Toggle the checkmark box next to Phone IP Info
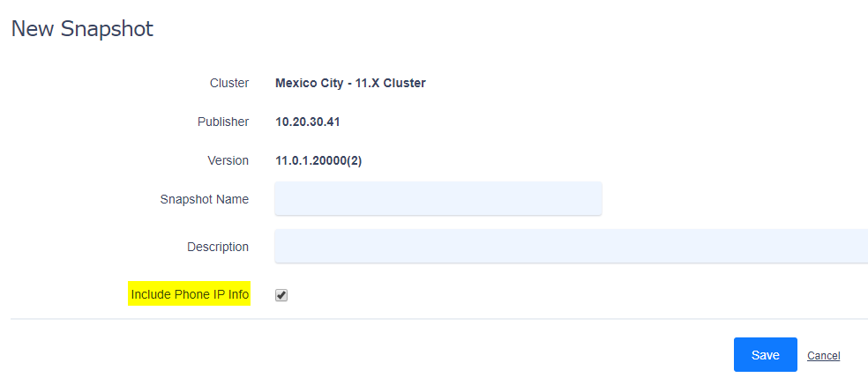868x385 pixels. (281, 295)
